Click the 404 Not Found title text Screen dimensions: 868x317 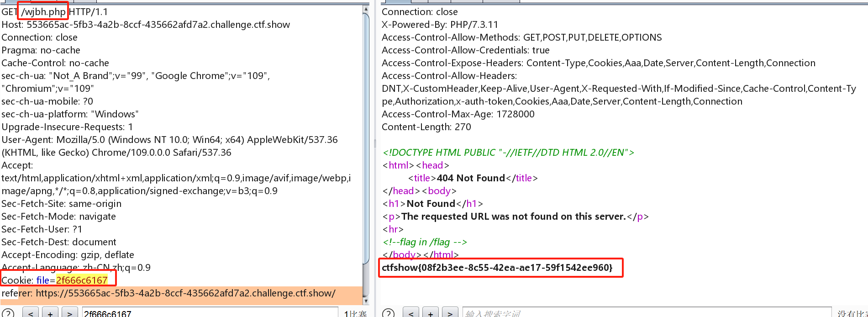click(x=471, y=178)
